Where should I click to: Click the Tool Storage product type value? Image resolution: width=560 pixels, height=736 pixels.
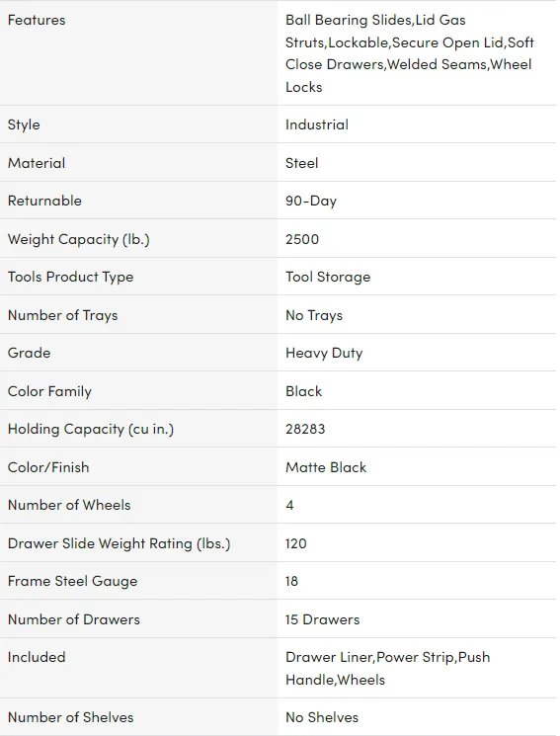pos(328,277)
